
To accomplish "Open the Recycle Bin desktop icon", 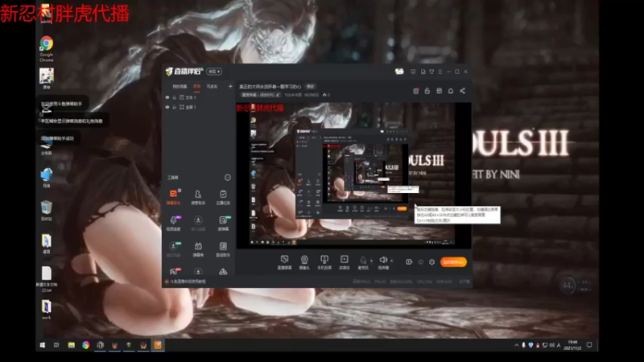I will (x=47, y=211).
